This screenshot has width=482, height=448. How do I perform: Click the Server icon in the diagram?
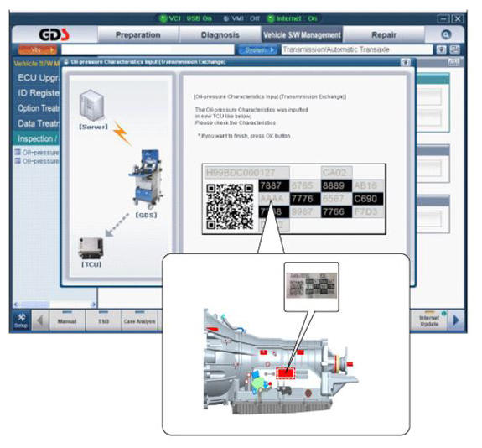click(x=92, y=105)
